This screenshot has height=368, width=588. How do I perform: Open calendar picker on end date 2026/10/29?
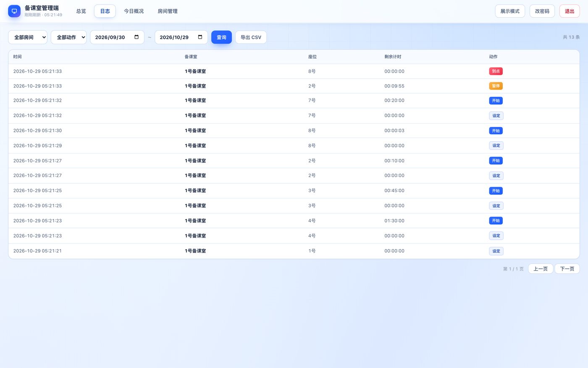[200, 37]
